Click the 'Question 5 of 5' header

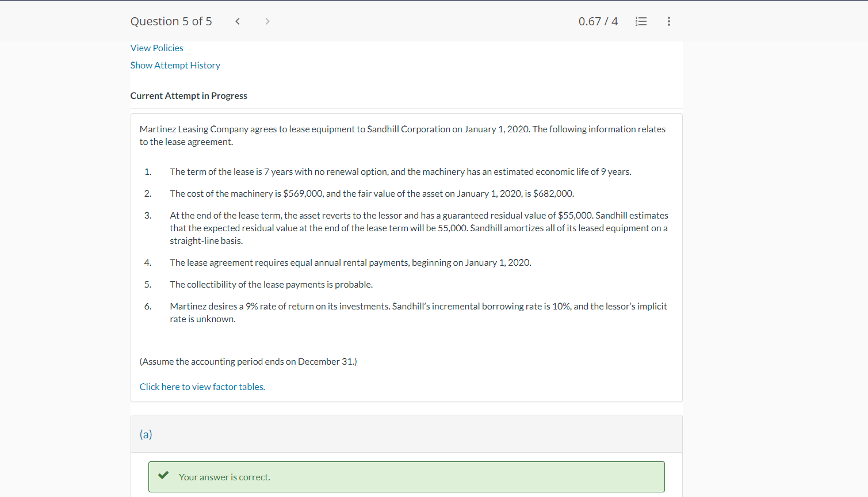click(171, 21)
